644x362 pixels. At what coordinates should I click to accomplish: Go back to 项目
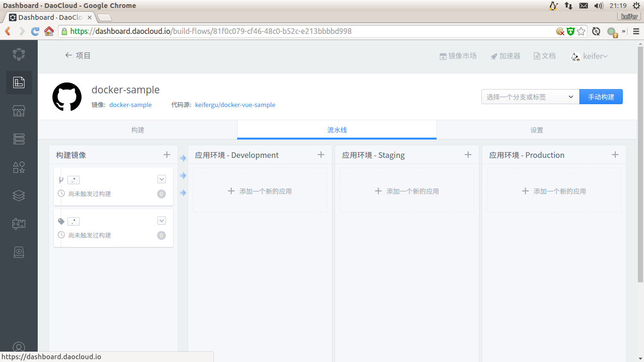[x=78, y=55]
